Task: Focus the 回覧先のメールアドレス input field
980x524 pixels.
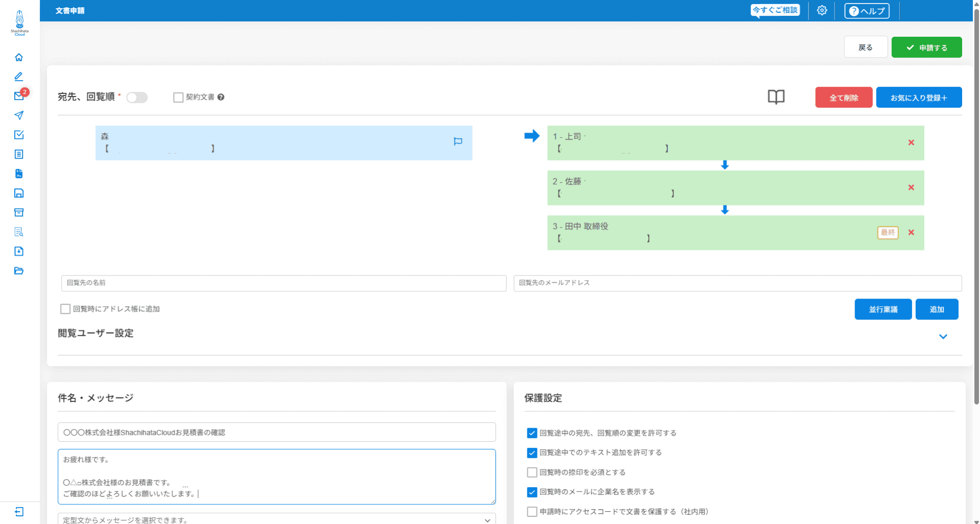Action: point(738,283)
